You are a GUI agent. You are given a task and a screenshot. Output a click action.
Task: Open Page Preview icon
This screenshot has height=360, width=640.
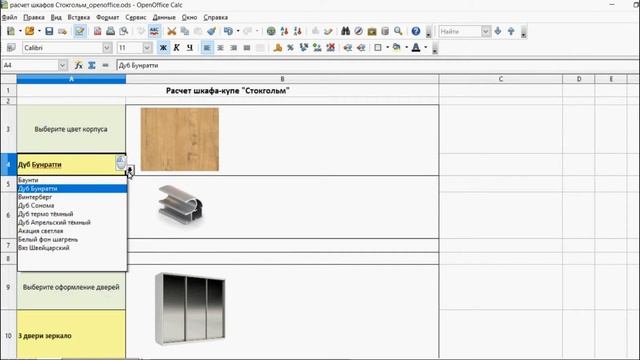(124, 31)
